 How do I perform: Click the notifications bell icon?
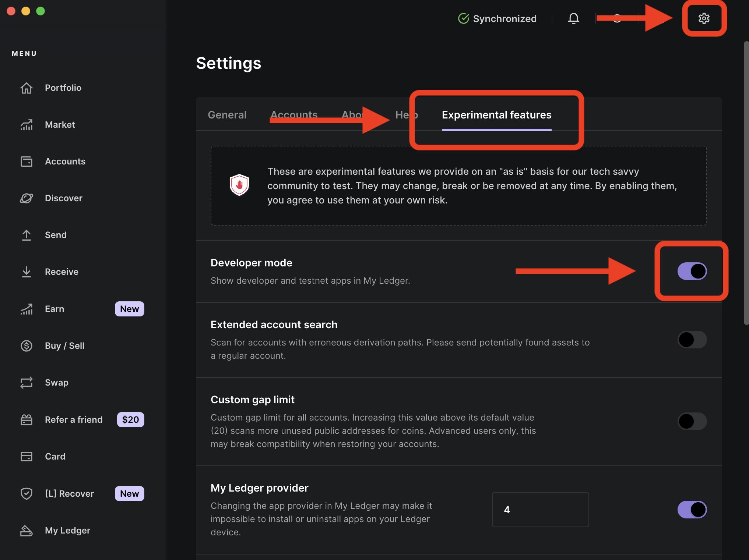[573, 18]
